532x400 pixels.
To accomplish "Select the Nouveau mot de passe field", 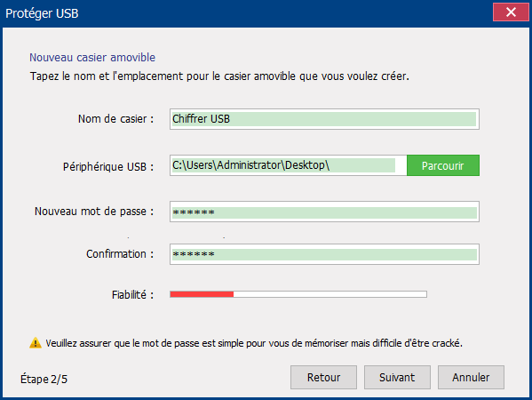I will click(324, 212).
